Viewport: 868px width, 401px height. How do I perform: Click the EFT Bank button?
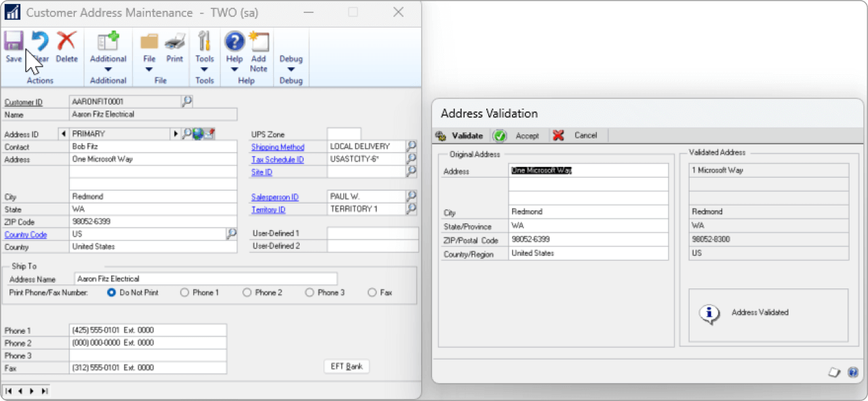point(347,366)
